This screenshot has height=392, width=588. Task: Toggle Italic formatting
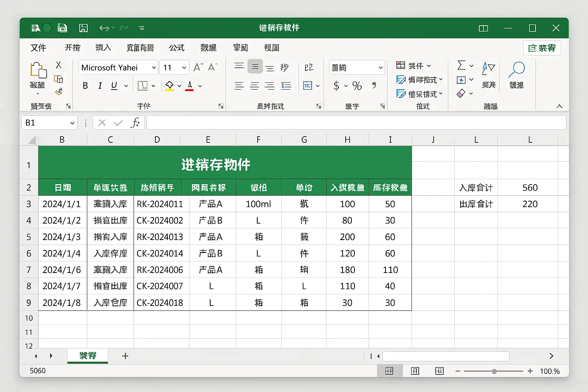(x=100, y=86)
